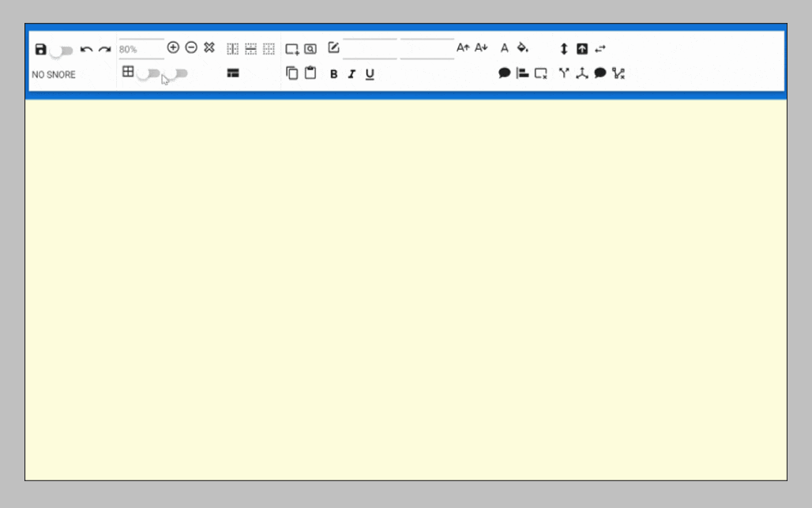
Task: Increase font size with A-up icon
Action: (x=463, y=48)
